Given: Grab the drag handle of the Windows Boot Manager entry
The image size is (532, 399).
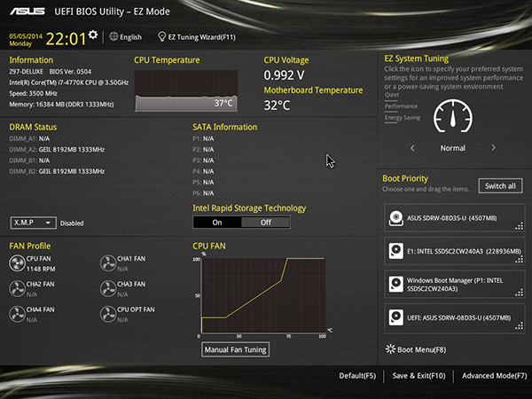Looking at the screenshot, I should 519,293.
